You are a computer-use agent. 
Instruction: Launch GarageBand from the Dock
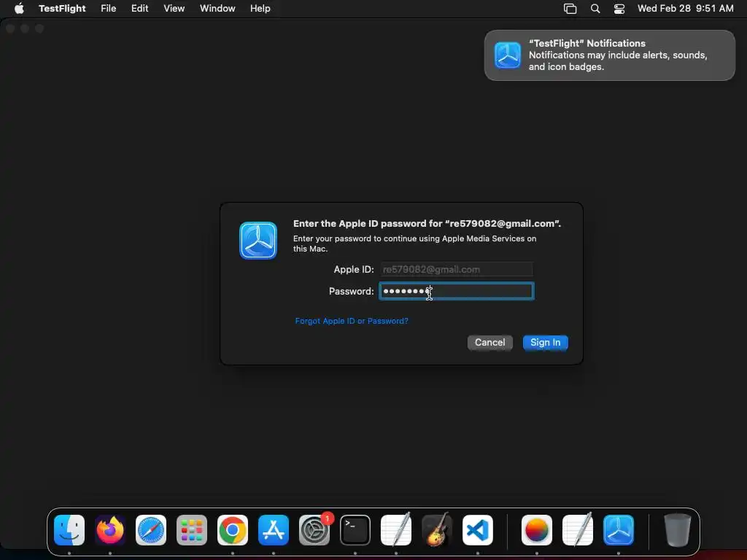pyautogui.click(x=437, y=530)
